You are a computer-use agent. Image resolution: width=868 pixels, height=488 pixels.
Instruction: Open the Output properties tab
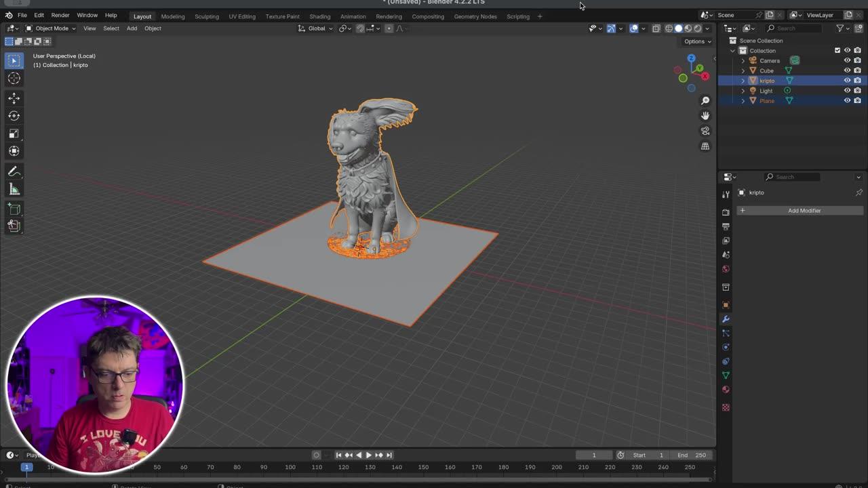pos(726,226)
